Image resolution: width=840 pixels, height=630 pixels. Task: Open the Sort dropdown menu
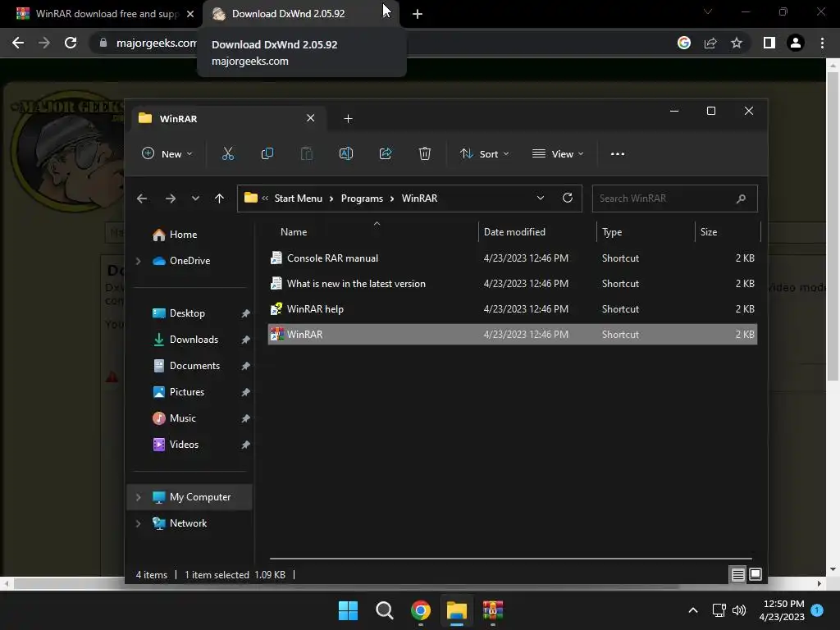click(484, 153)
